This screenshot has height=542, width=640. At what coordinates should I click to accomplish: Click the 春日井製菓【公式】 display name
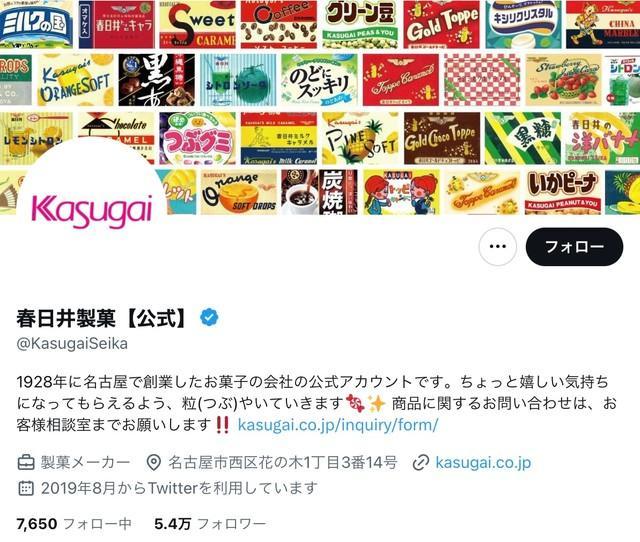tap(102, 318)
